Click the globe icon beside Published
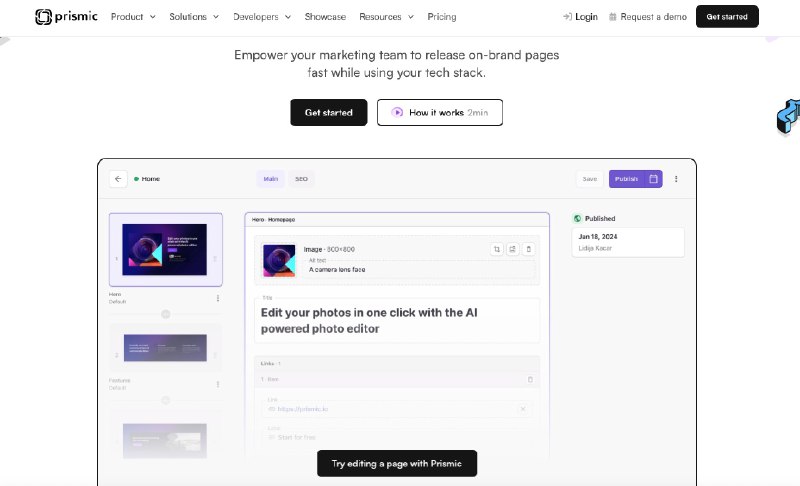The width and height of the screenshot is (800, 486). [578, 218]
